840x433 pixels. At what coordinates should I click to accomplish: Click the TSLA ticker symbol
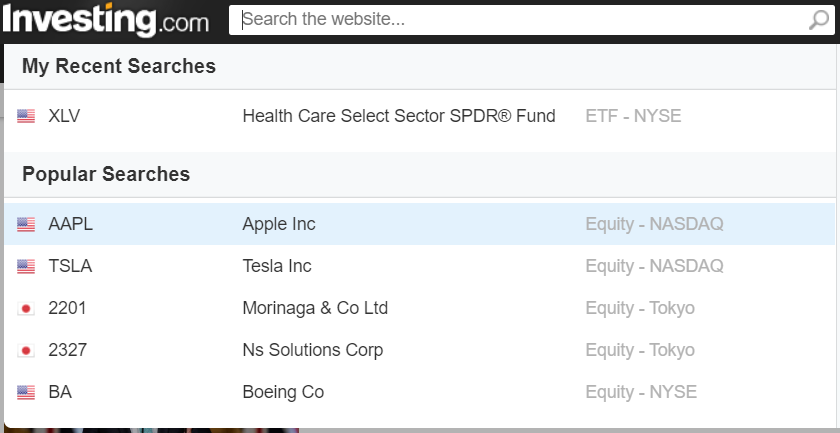tap(70, 266)
